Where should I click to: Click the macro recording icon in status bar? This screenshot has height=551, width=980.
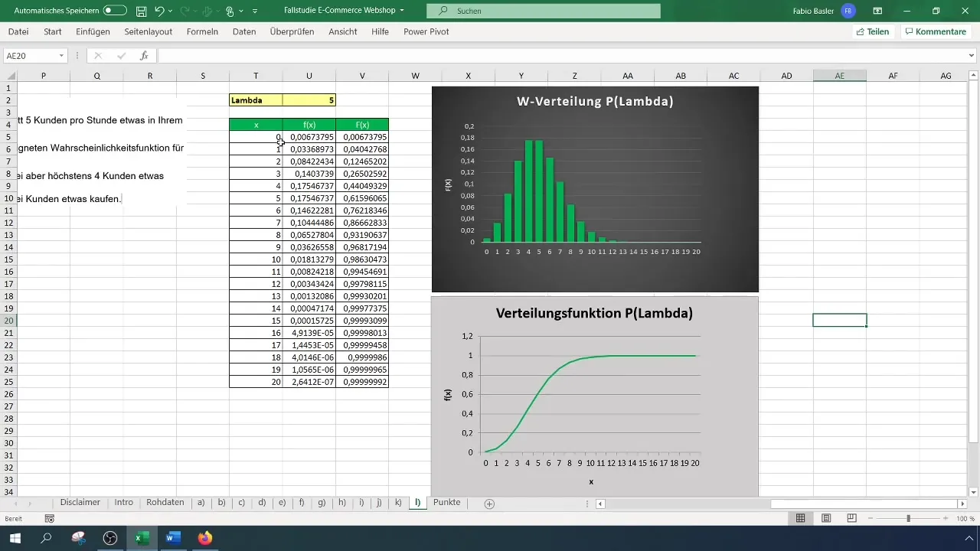(50, 519)
